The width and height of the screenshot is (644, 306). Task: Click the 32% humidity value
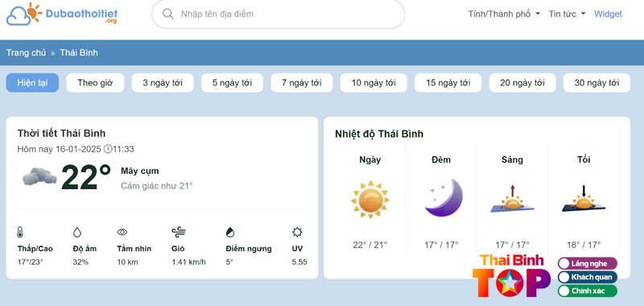click(x=80, y=262)
